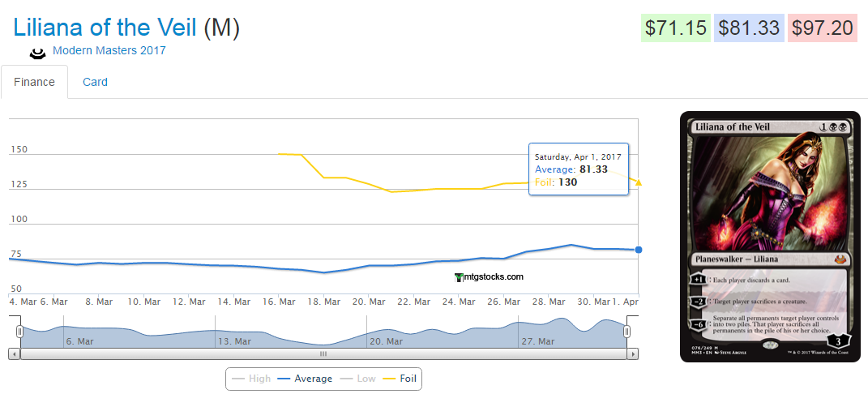Click the Saturday, Apr 1, 2017 tooltip date

tap(578, 157)
